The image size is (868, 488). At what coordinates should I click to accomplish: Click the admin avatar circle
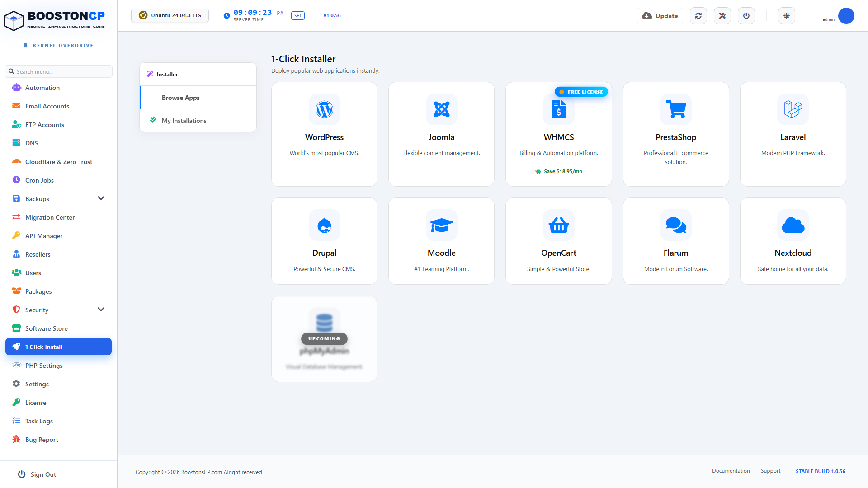[x=846, y=16]
